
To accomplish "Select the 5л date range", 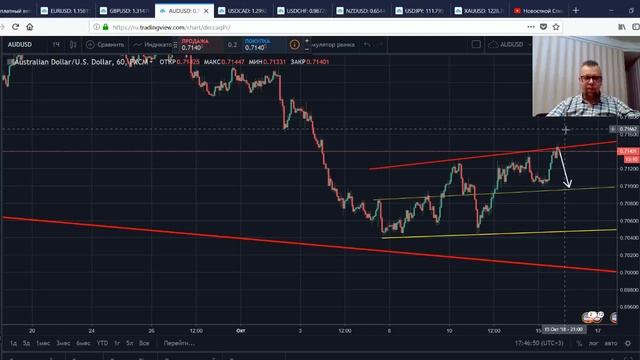I will point(130,343).
